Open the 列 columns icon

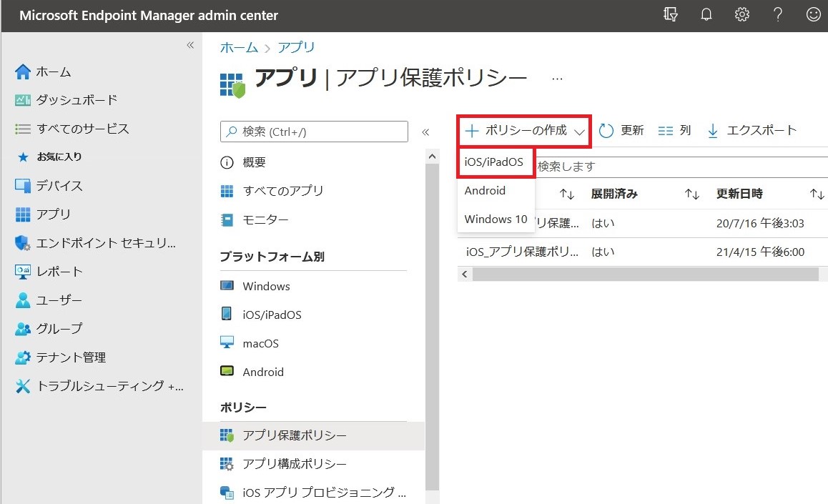pos(665,131)
